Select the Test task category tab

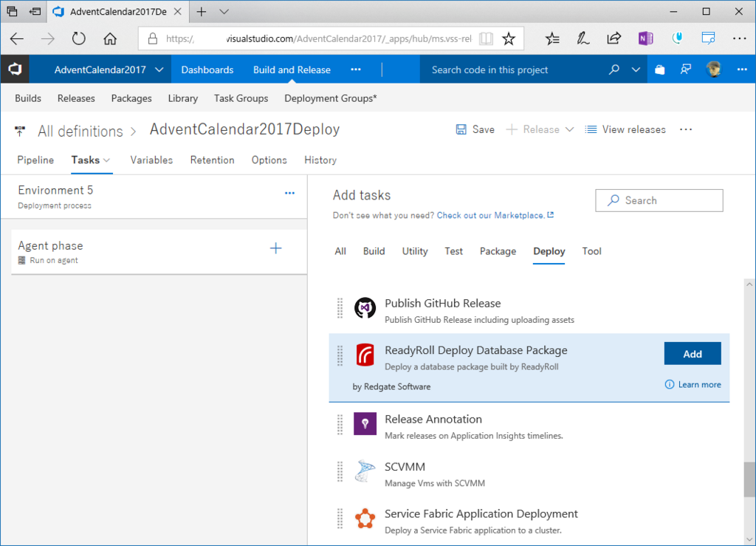[454, 251]
